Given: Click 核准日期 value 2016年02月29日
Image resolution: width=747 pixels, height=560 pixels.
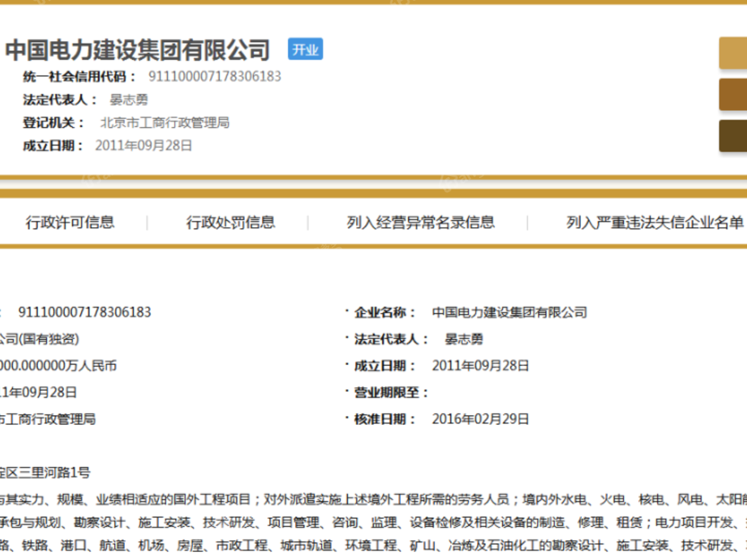Looking at the screenshot, I should [x=481, y=419].
